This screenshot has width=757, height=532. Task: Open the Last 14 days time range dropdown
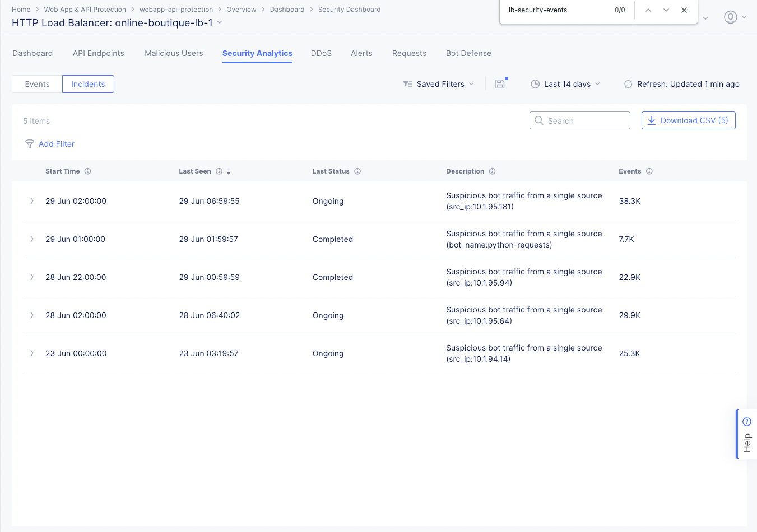[x=567, y=84]
